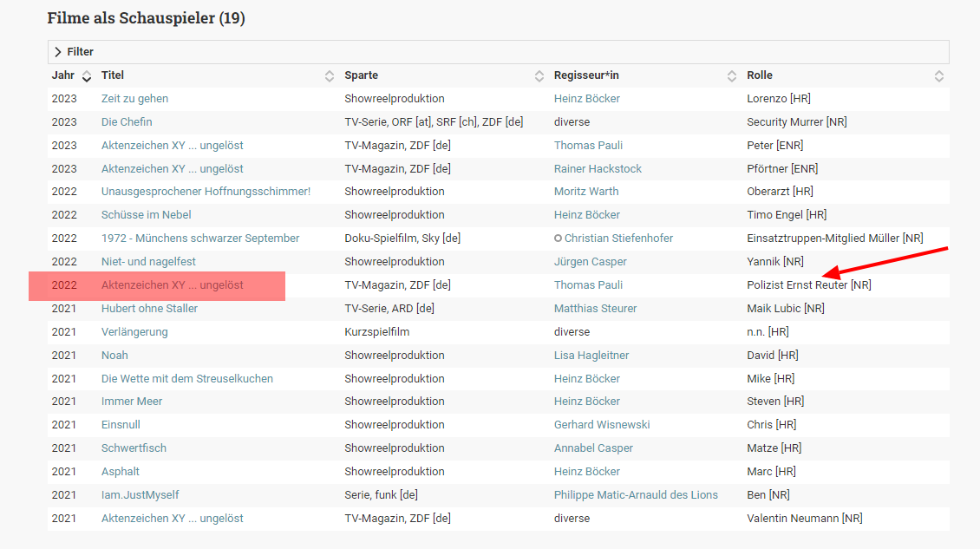View Philippe Matic-Arnauld des Lions profile
This screenshot has height=549, width=980.
coord(636,495)
